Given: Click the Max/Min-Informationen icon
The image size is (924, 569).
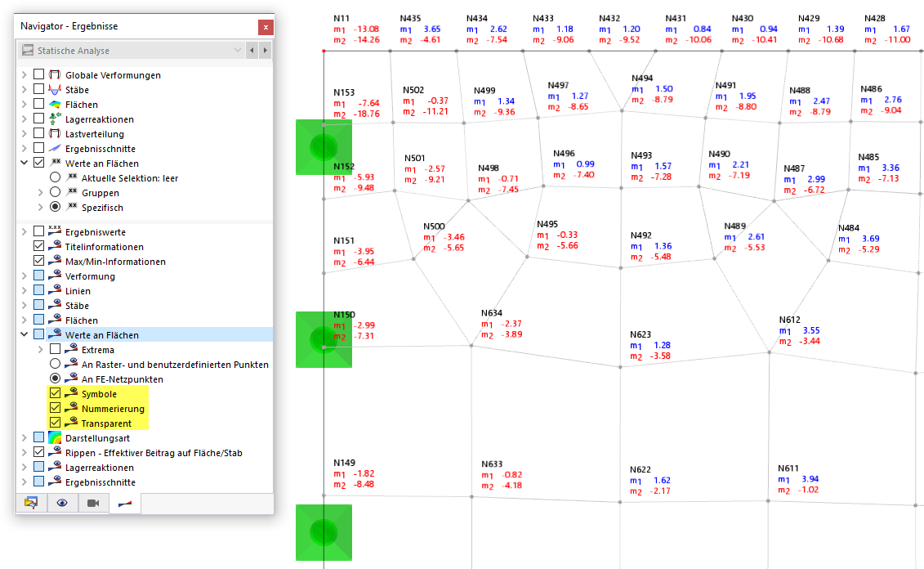Looking at the screenshot, I should click(x=55, y=261).
